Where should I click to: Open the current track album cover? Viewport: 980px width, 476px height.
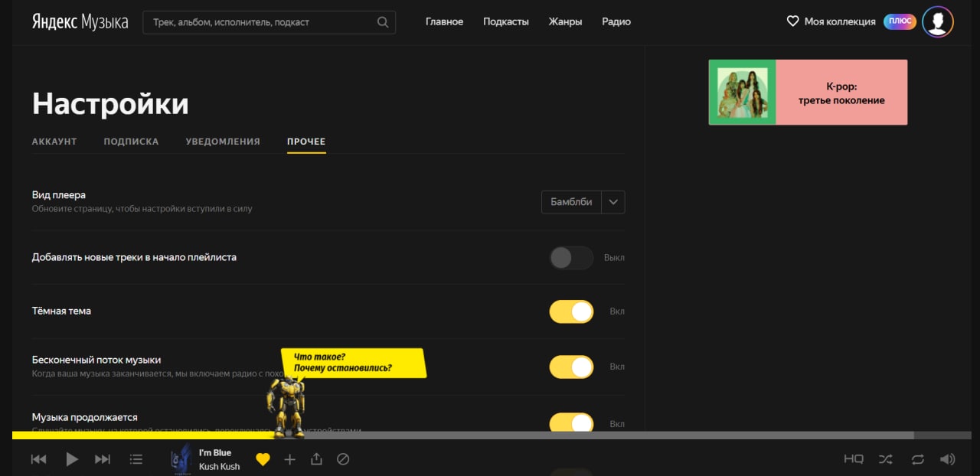[181, 459]
